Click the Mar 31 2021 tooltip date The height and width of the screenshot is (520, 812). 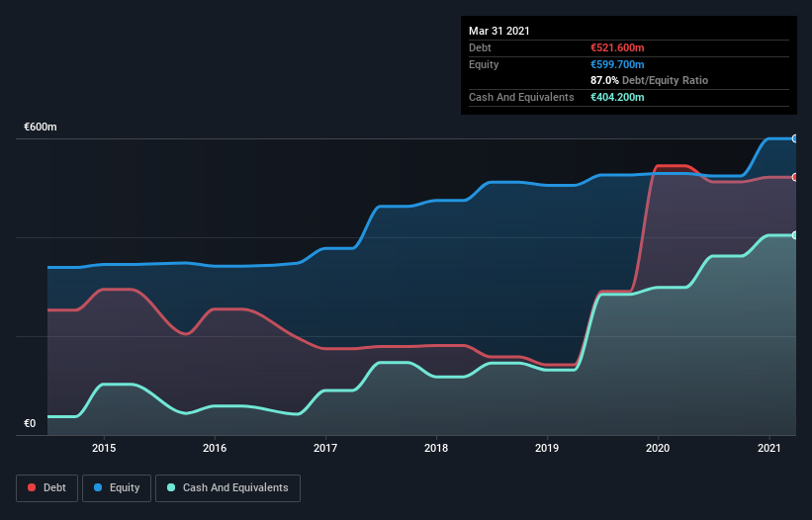pos(499,31)
